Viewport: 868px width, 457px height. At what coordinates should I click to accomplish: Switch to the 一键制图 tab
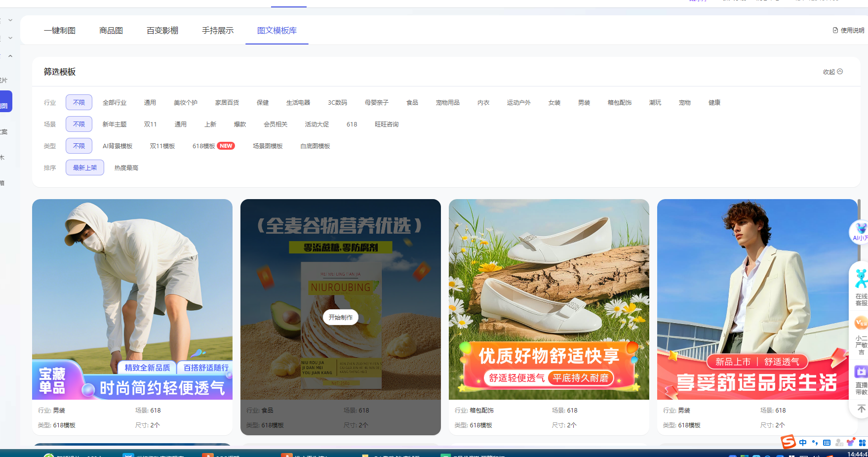pos(60,31)
